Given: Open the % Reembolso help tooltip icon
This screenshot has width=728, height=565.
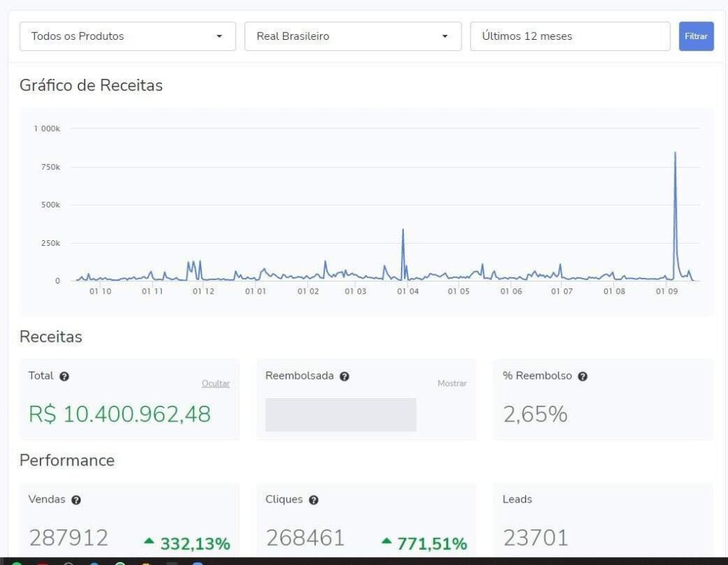Looking at the screenshot, I should coord(582,377).
